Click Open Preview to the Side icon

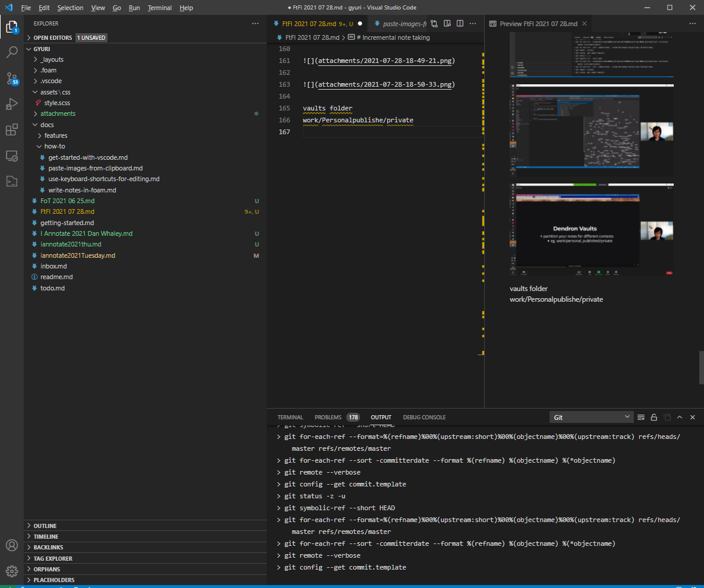pyautogui.click(x=447, y=23)
